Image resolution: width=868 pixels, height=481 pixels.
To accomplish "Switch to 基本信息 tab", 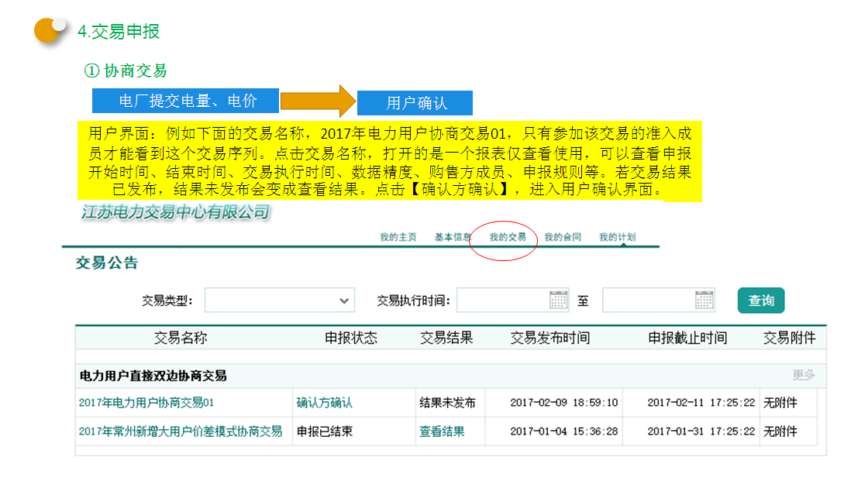I will (453, 237).
